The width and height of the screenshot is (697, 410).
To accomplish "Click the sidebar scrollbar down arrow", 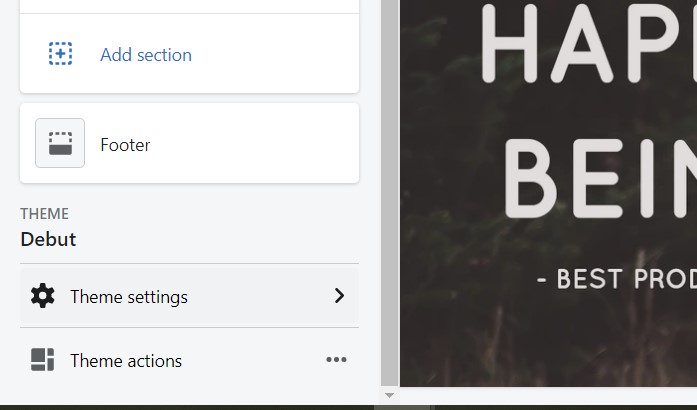I will [389, 395].
